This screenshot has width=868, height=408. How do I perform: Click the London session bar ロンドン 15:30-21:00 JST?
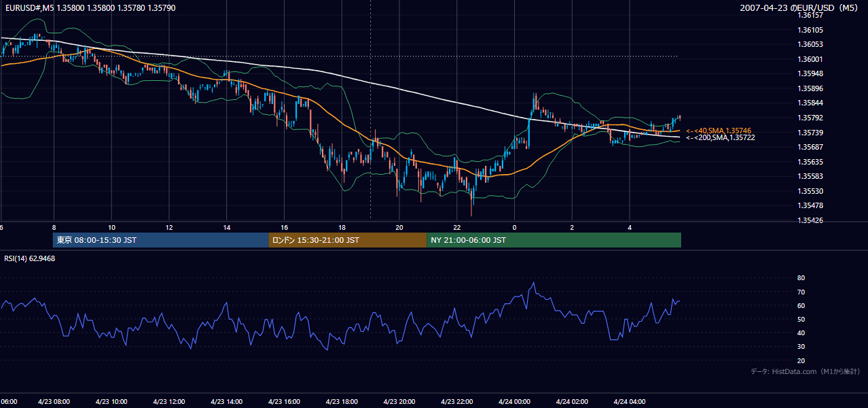click(348, 240)
